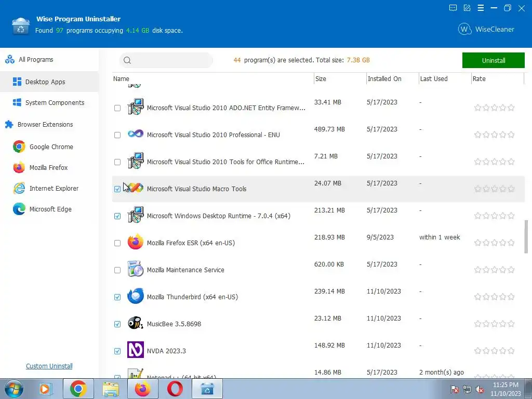The width and height of the screenshot is (532, 399).
Task: Sort list by Size column
Action: pos(321,79)
